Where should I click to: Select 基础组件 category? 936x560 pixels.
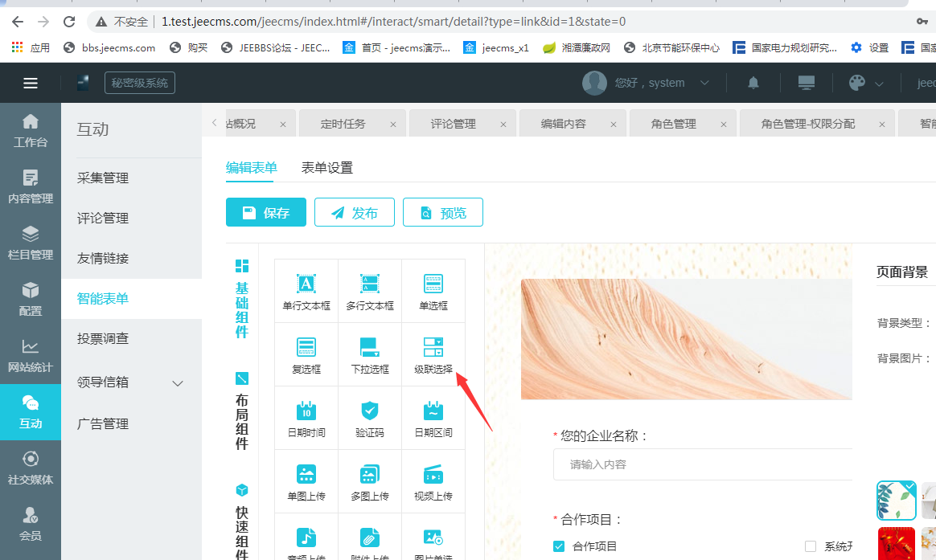point(242,300)
